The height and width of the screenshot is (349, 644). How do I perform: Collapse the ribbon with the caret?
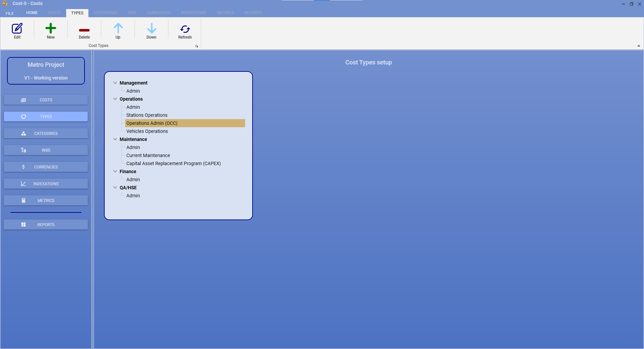[x=639, y=46]
